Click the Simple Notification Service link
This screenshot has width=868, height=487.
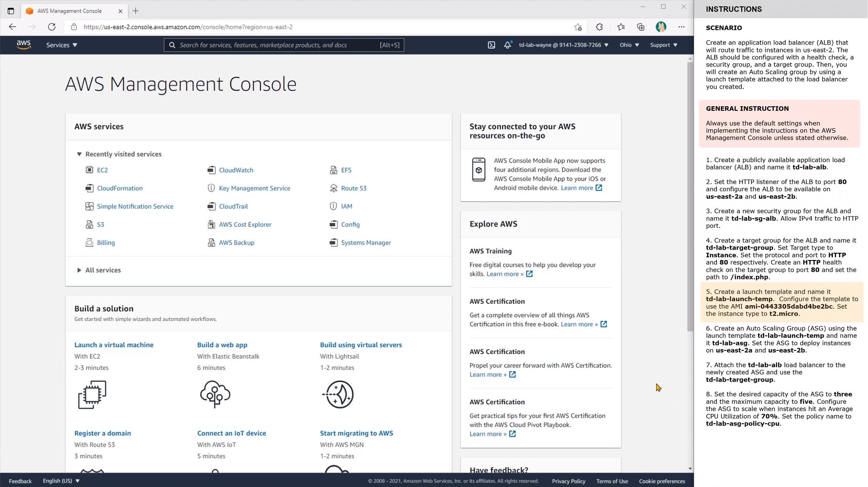click(x=135, y=206)
